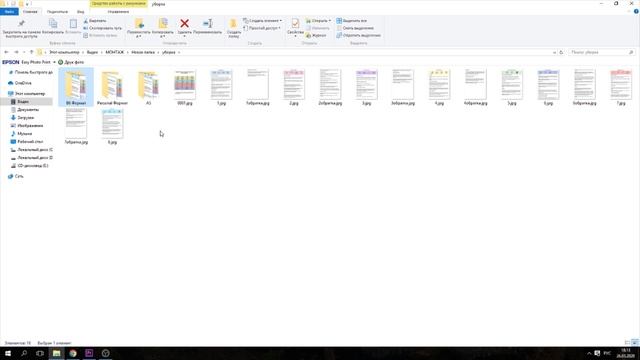Image resolution: width=640 pixels, height=360 pixels.
Task: Click the EPSON Easy Photo Print logo
Action: 11,62
